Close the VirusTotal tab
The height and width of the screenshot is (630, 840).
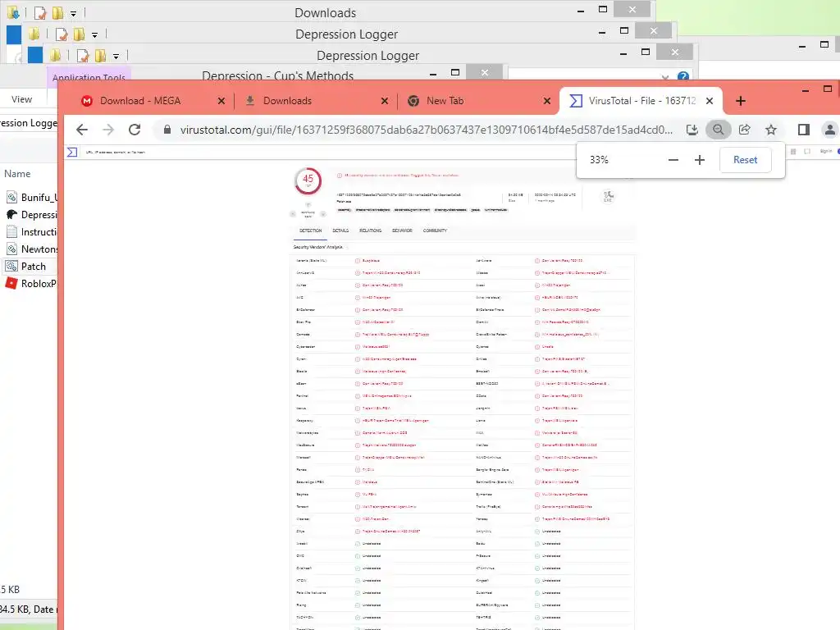[x=710, y=101]
